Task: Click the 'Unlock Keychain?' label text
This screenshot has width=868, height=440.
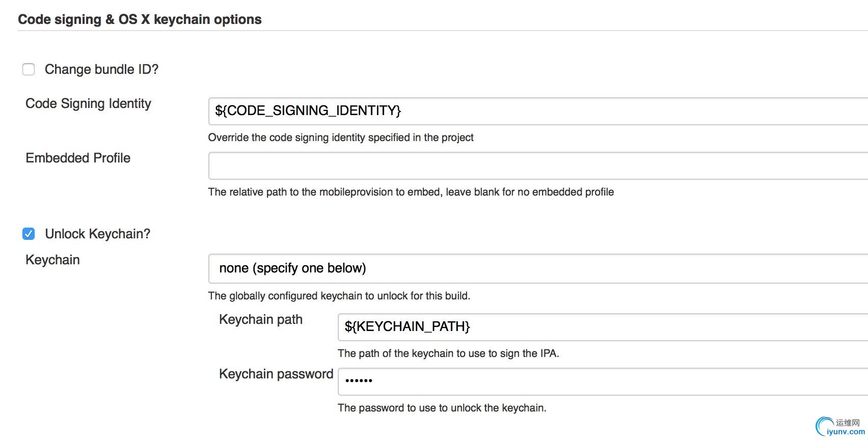Action: 97,234
